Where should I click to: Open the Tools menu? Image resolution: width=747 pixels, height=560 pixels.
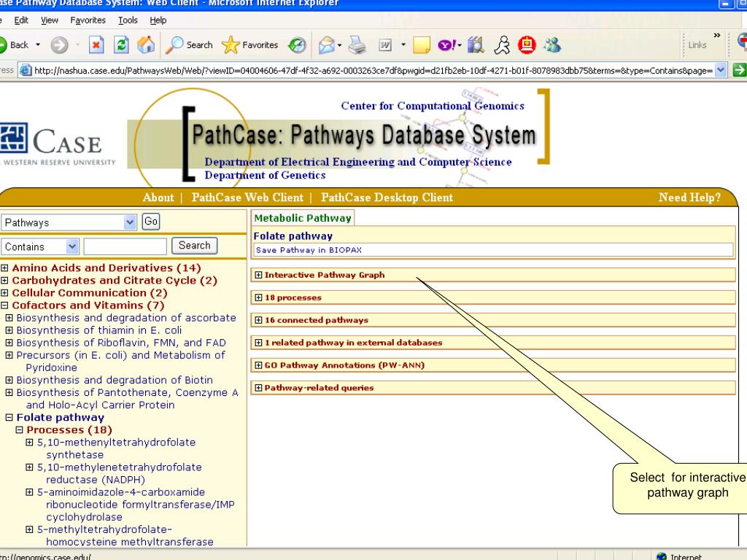pos(128,20)
